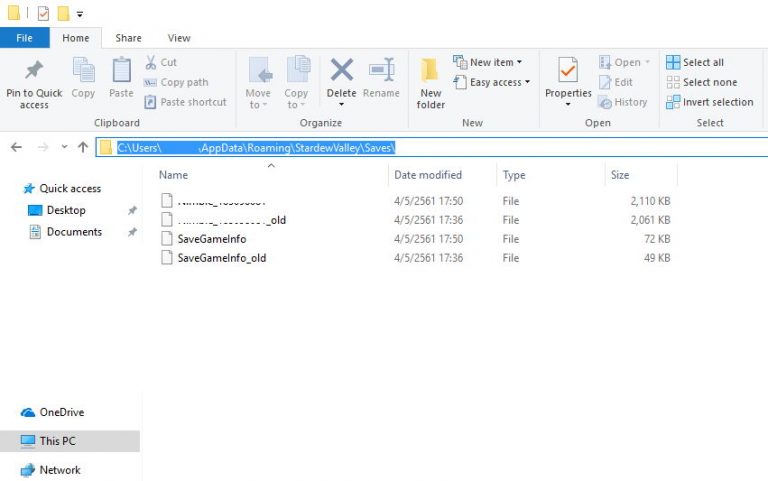768x481 pixels.
Task: Choose Copy path in Clipboard group
Action: click(x=176, y=82)
